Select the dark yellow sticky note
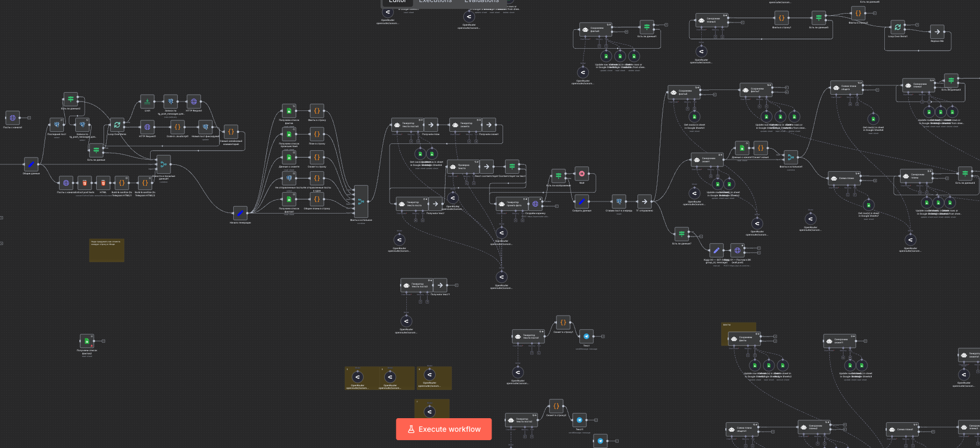 tap(107, 250)
